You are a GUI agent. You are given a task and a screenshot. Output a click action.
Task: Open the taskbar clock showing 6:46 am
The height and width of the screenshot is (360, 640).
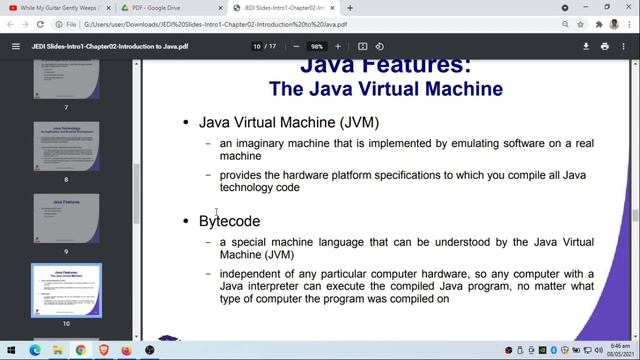pyautogui.click(x=620, y=350)
